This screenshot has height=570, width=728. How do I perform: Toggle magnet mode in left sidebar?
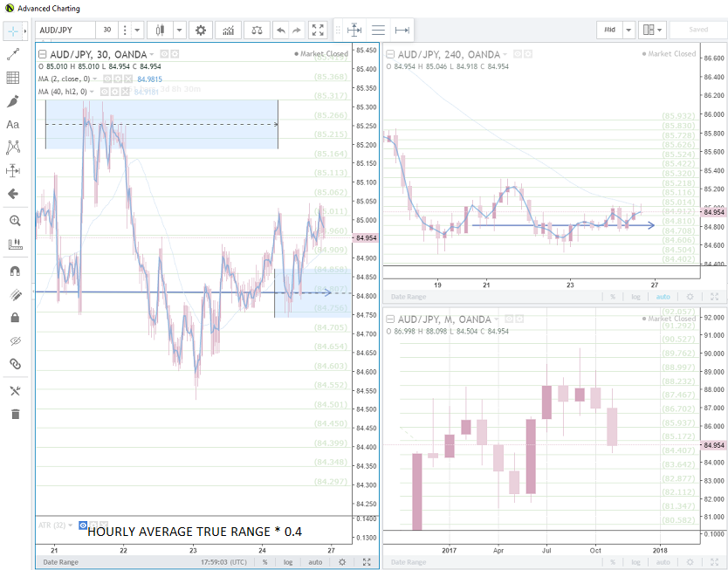15,271
